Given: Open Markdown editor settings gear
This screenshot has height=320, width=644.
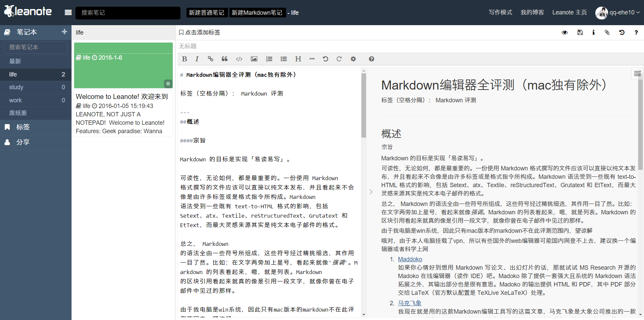Looking at the screenshot, I should coord(353,59).
